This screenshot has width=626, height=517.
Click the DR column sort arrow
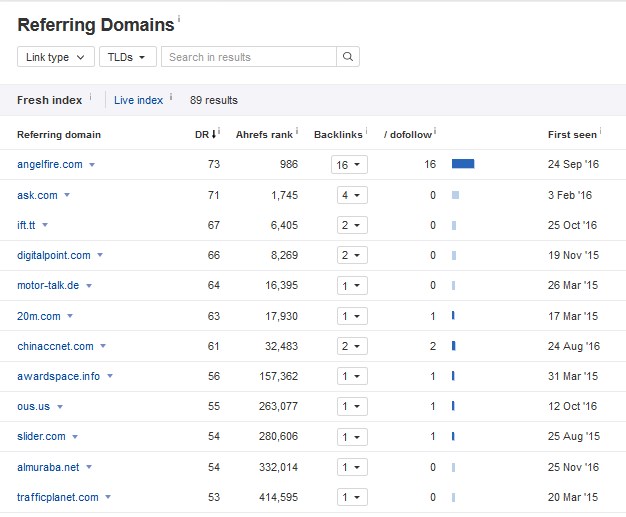pos(214,134)
